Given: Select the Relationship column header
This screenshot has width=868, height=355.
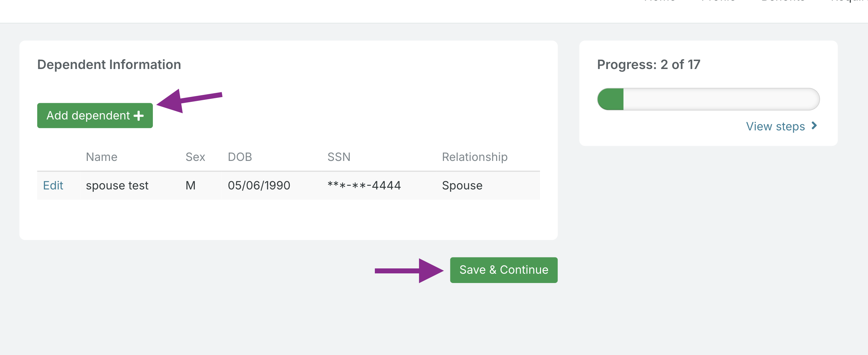Looking at the screenshot, I should [475, 157].
